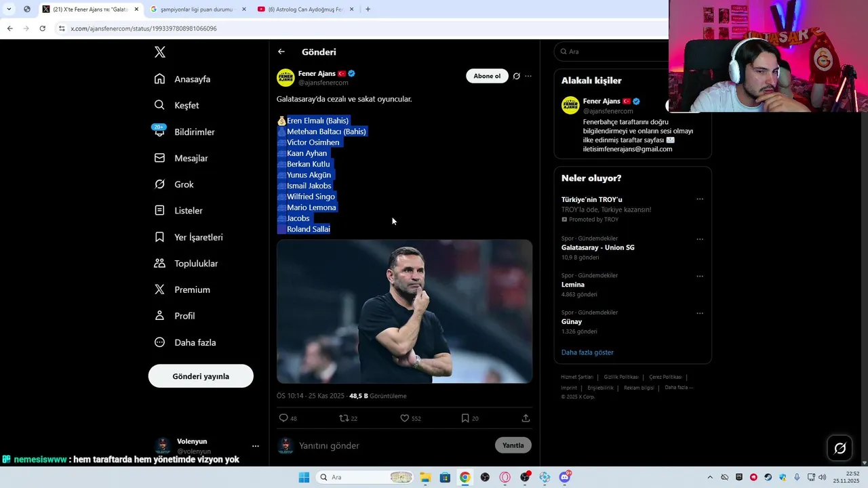Open Chrome from the taskbar
Image resolution: width=868 pixels, height=488 pixels.
465,477
